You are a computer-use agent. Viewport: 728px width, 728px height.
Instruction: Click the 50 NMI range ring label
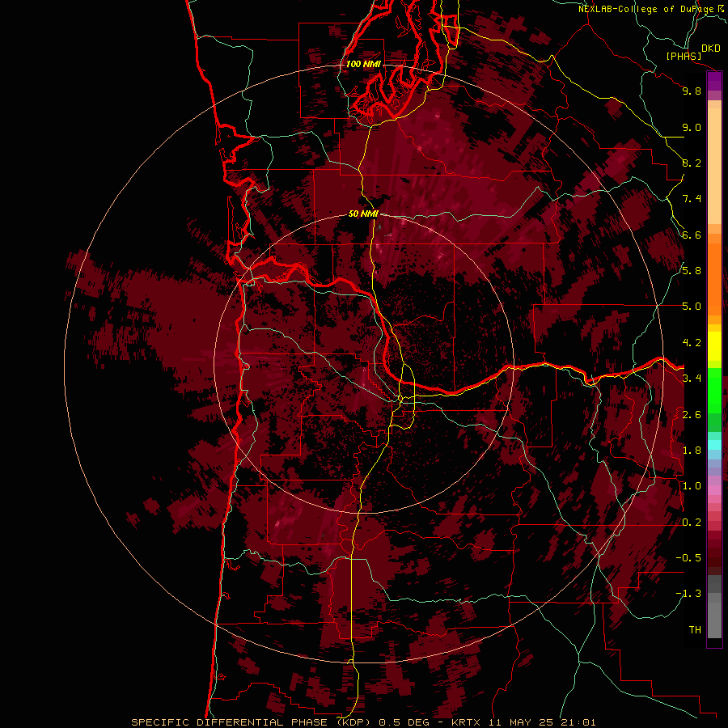click(363, 214)
